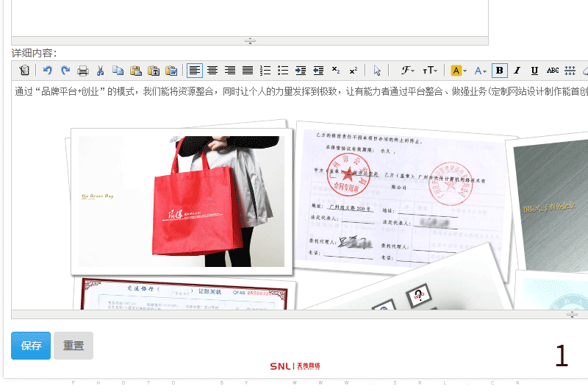Click the 重置 reset button

73,346
